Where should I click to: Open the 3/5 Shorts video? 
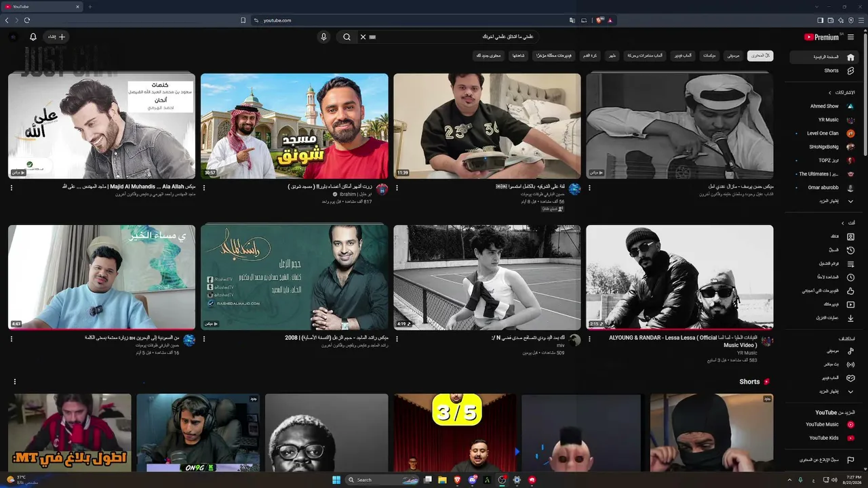[455, 432]
